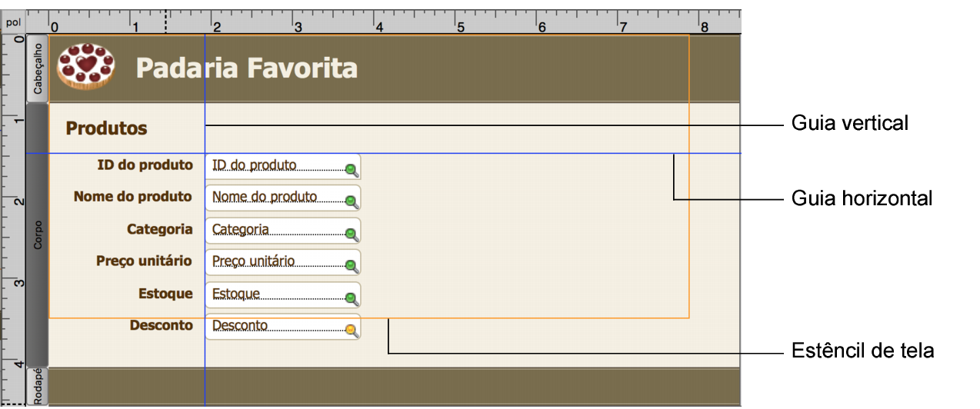The height and width of the screenshot is (409, 980).
Task: Click the Categoria field
Action: pos(283,231)
